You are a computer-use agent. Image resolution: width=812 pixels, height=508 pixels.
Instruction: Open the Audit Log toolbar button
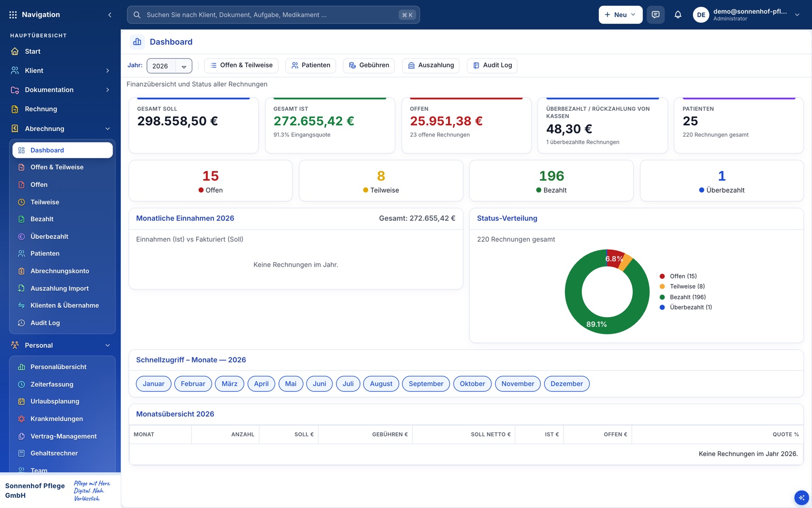pyautogui.click(x=492, y=65)
